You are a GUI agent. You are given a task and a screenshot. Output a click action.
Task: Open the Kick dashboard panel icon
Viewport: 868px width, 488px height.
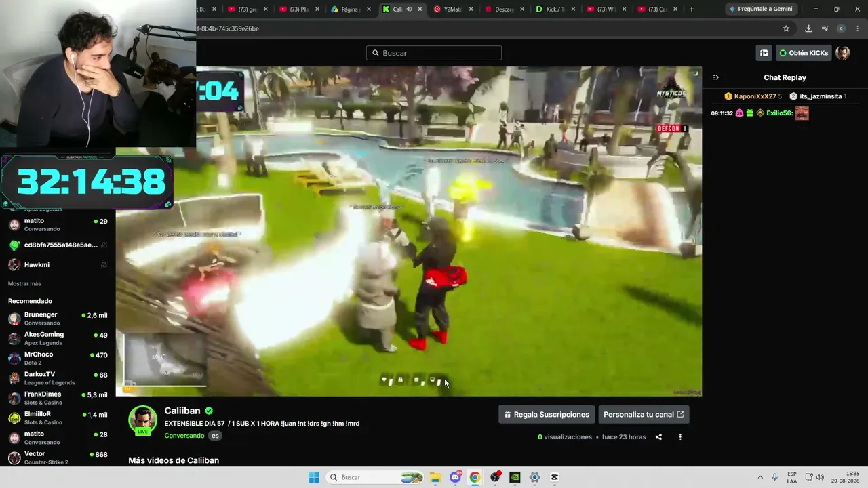coord(764,53)
